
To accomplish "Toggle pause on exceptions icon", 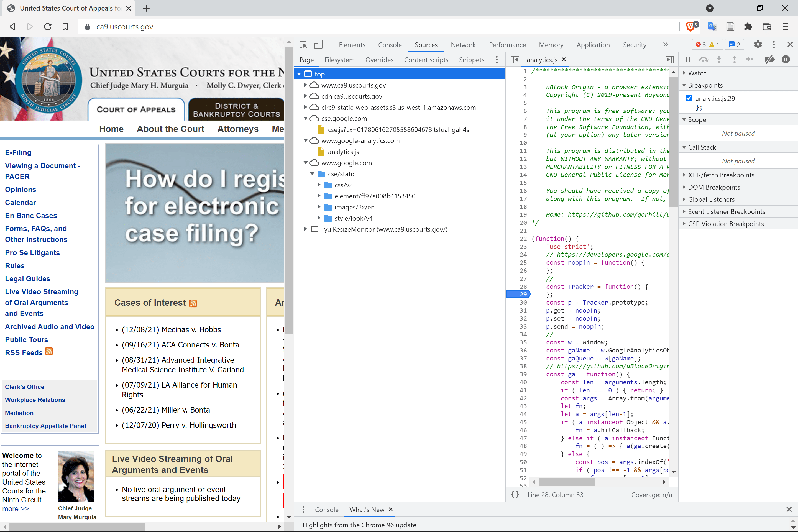I will (x=786, y=59).
